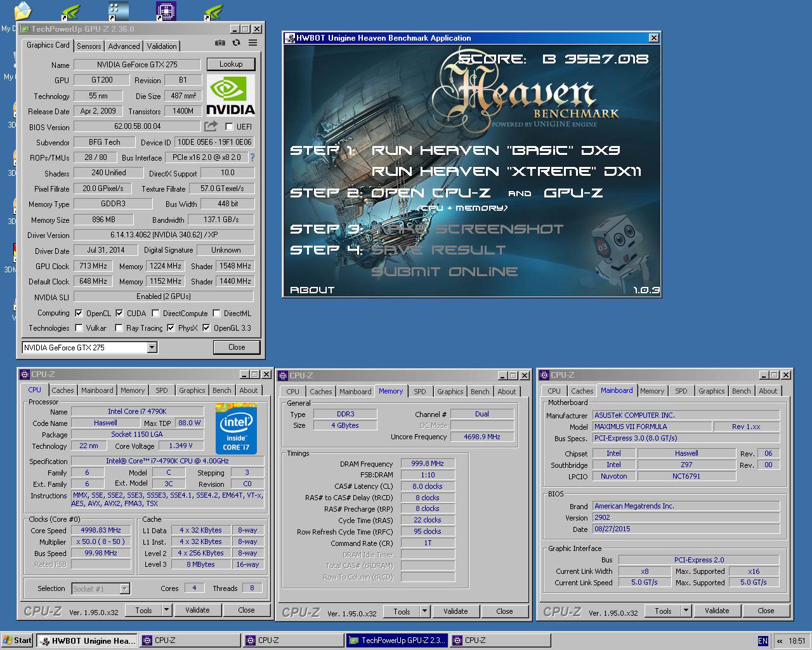812x650 pixels.
Task: Click the NVIDIA logo in GPU-Z
Action: pos(231,95)
